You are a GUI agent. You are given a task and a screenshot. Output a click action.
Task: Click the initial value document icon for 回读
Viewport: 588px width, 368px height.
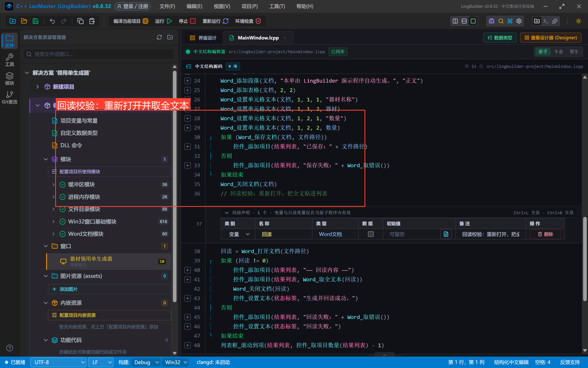coord(446,234)
